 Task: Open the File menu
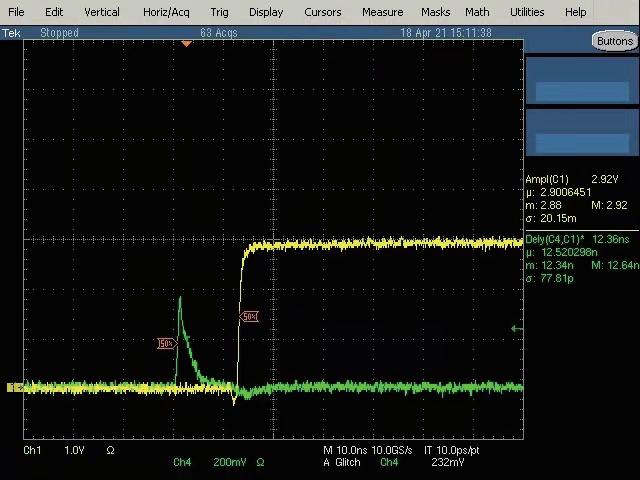point(16,12)
